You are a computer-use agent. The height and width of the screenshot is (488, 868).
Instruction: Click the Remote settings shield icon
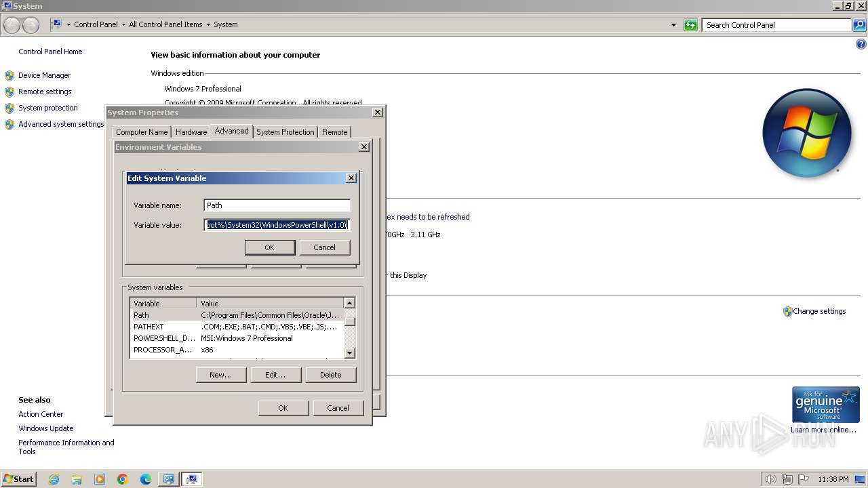point(9,91)
